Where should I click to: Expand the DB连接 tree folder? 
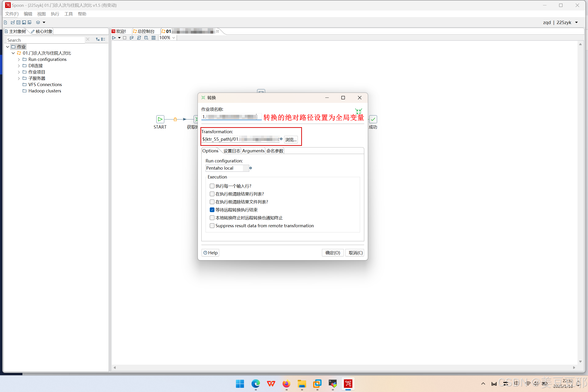point(19,66)
